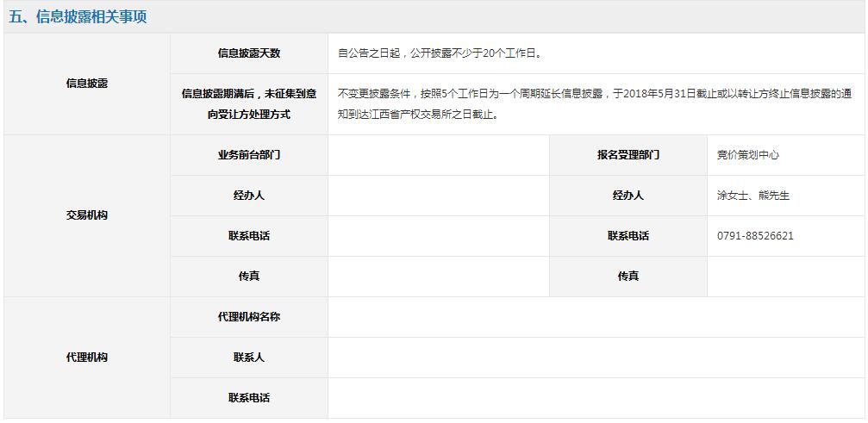
Task: Click the empty value cell beside 业务前台部门
Action: 438,155
